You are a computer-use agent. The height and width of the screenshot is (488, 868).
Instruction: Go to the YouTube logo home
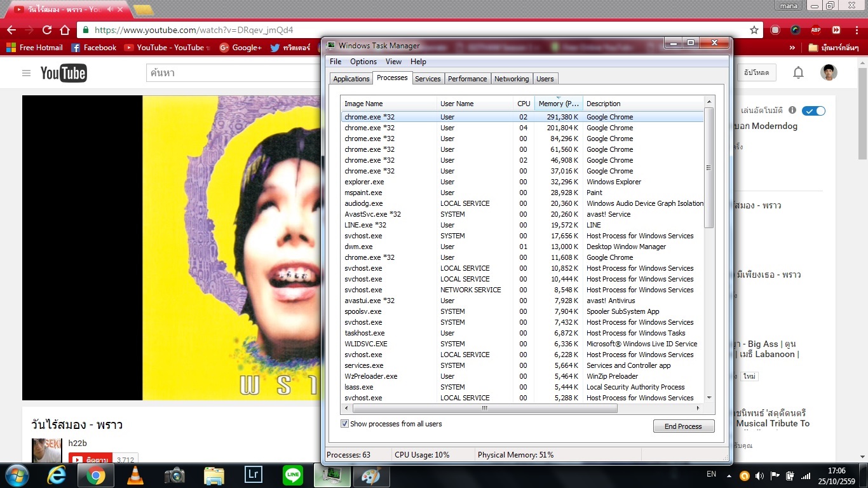[x=64, y=73]
